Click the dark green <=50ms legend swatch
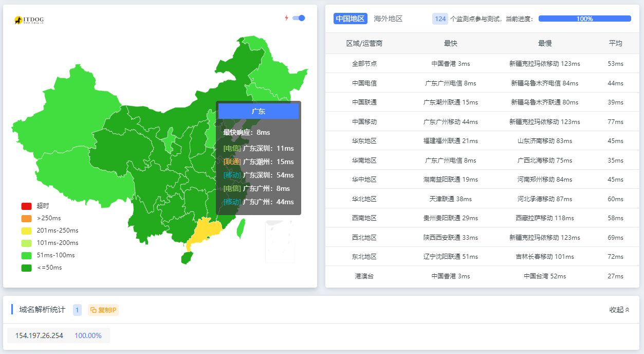Viewport: 644px width, 354px height. tap(26, 268)
